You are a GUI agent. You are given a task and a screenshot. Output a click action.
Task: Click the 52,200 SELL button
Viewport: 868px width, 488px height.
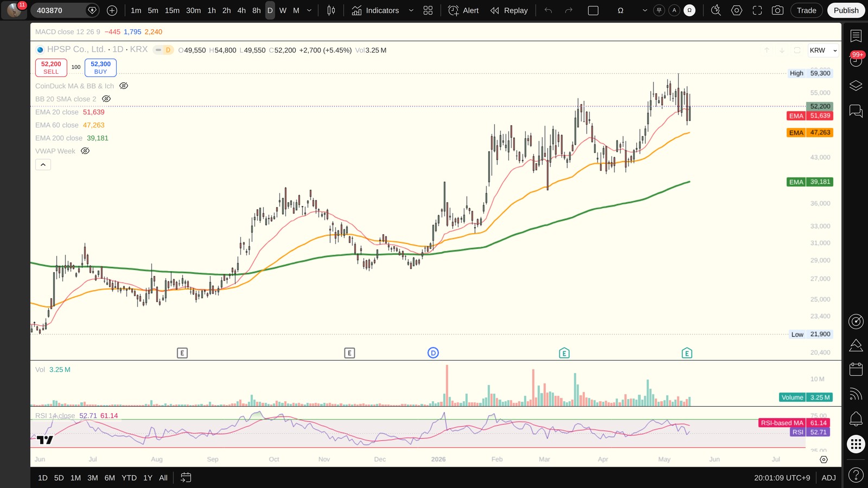click(51, 68)
